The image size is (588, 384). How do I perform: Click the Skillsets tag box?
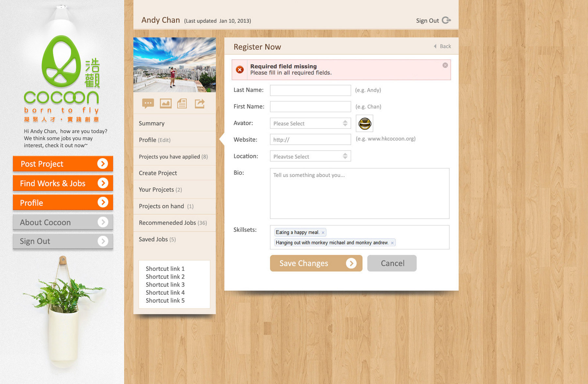pos(360,237)
